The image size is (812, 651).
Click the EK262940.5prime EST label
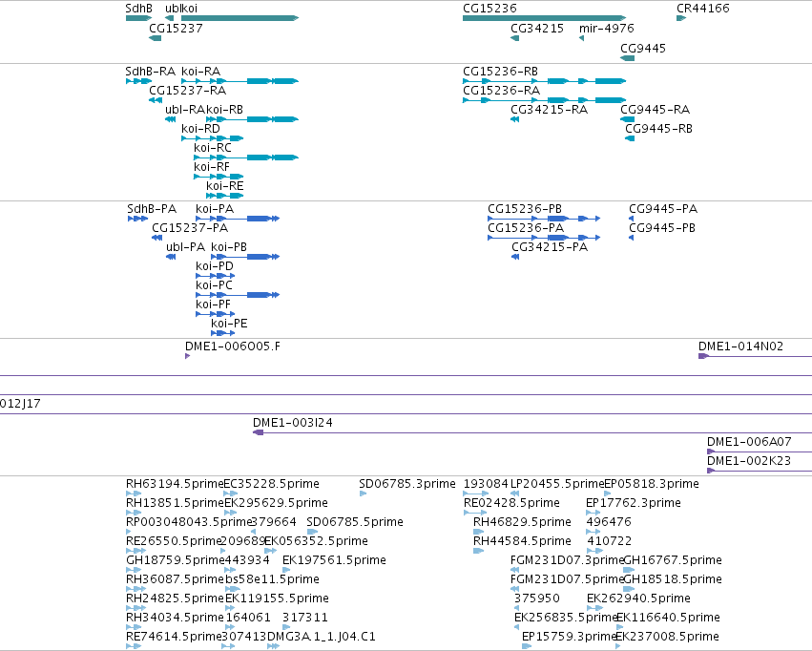(638, 599)
